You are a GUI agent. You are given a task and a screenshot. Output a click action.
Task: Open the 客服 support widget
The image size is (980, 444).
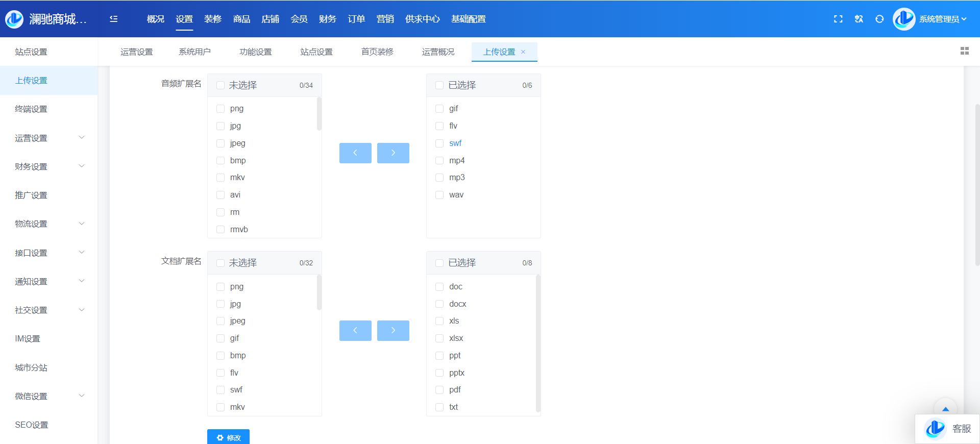[x=948, y=429]
